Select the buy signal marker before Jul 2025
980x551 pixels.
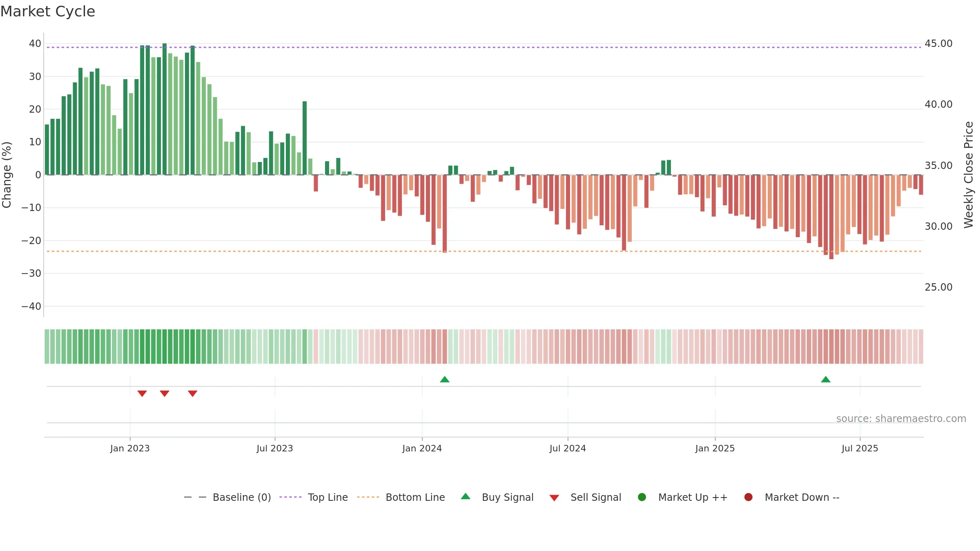click(x=826, y=380)
